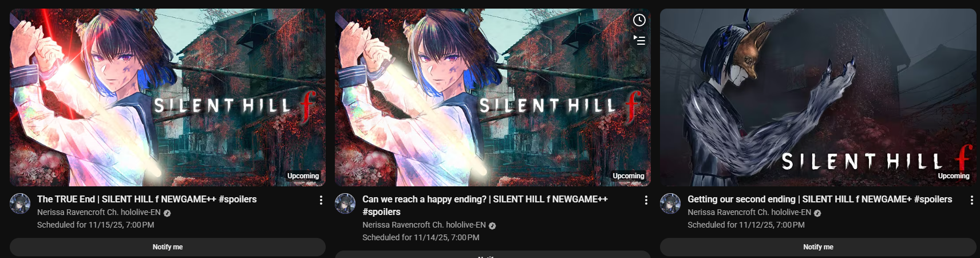This screenshot has width=980, height=258.
Task: Click 'Notify me' under the 'second ending' video
Action: [818, 247]
